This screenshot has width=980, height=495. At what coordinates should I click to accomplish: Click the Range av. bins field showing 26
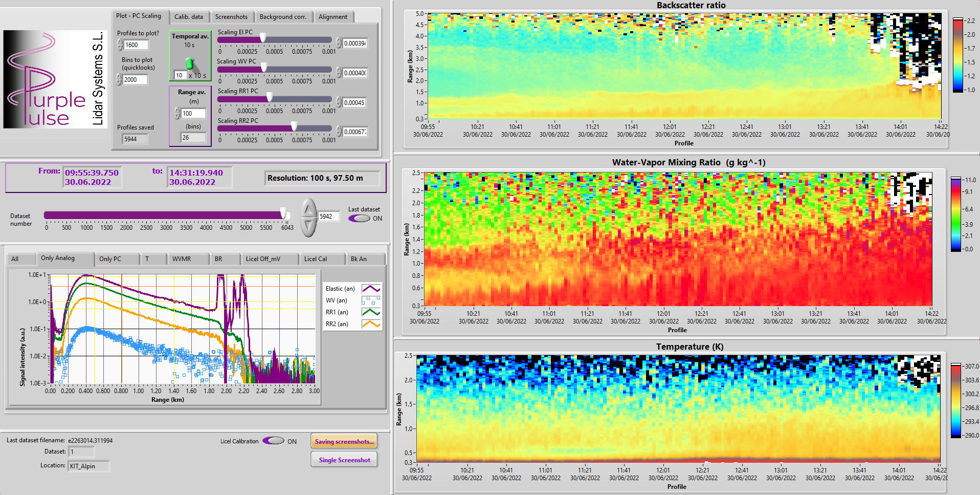coord(193,138)
